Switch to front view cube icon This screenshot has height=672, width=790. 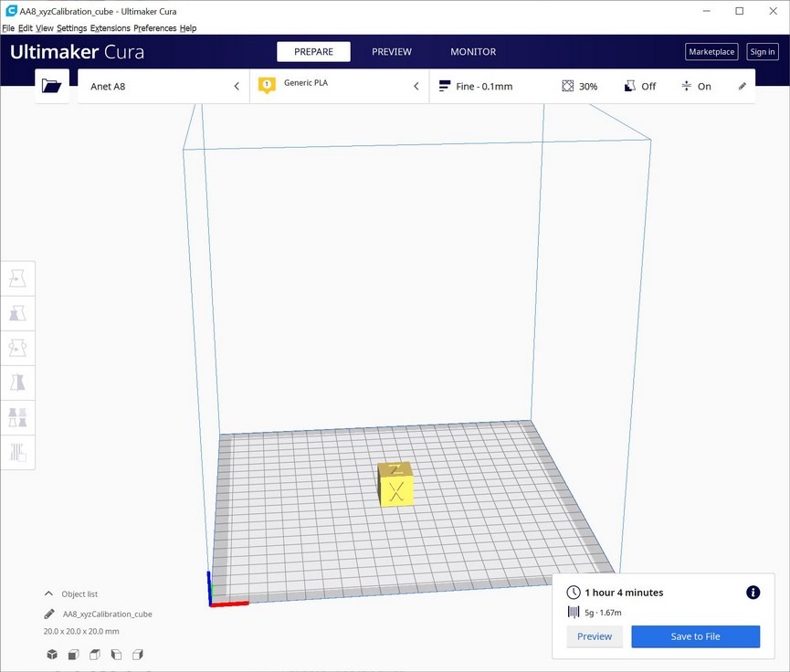tap(74, 655)
